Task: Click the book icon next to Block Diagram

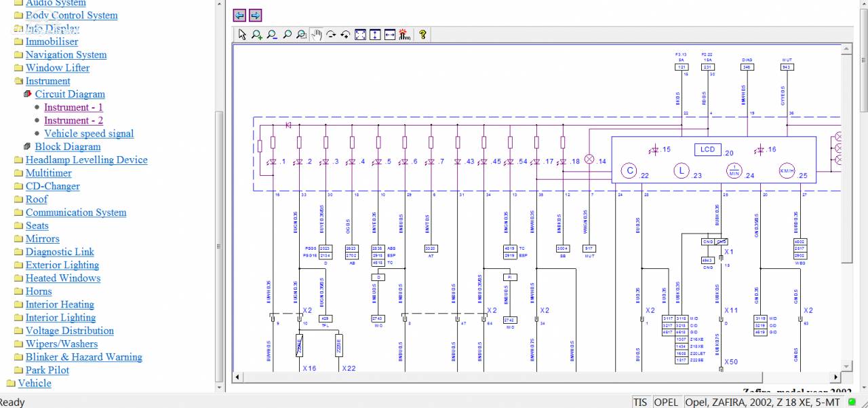Action: click(x=28, y=147)
